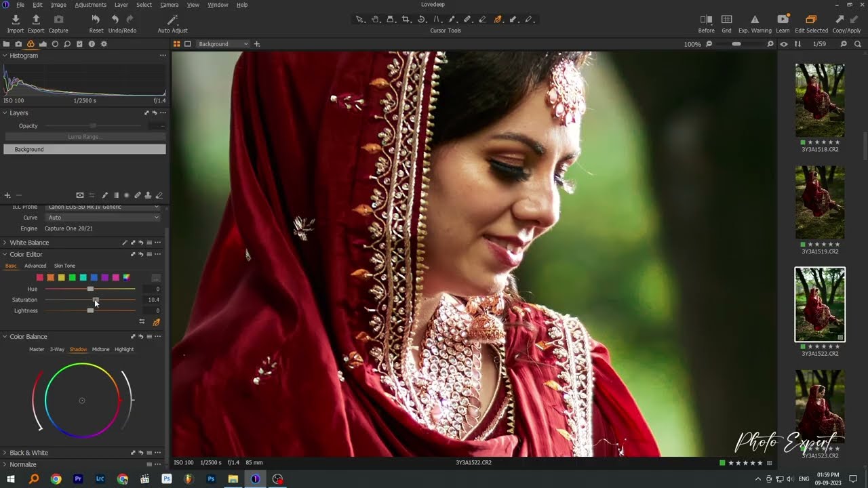Viewport: 868px width, 488px height.
Task: Open the Capture camera tool tab
Action: pos(18,44)
